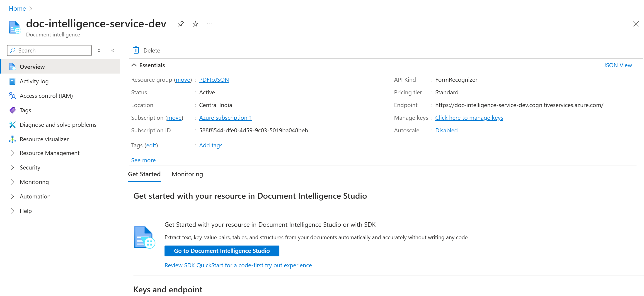Collapse the left navigation pane
The image size is (644, 296).
coord(113,50)
